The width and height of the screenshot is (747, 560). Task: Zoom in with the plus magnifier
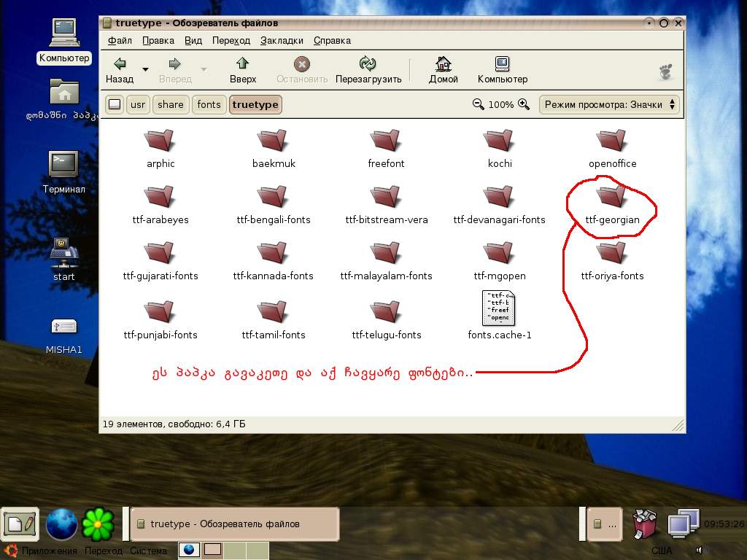pyautogui.click(x=524, y=104)
